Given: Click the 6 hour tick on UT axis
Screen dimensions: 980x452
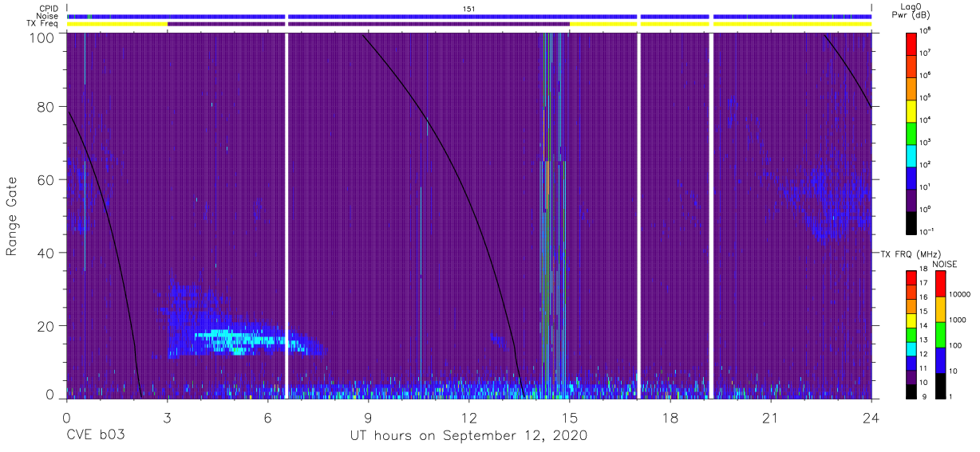Looking at the screenshot, I should [x=268, y=417].
